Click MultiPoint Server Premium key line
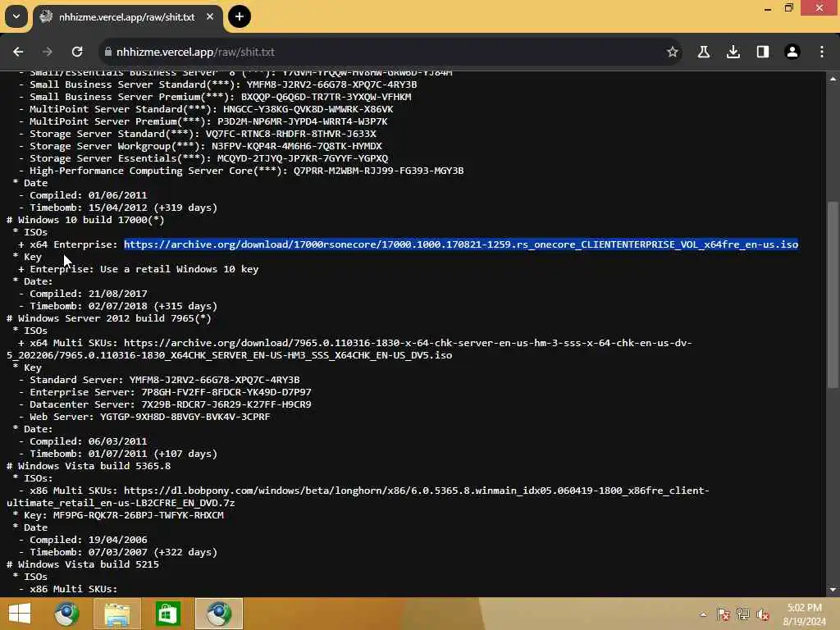840x630 pixels. pos(203,121)
